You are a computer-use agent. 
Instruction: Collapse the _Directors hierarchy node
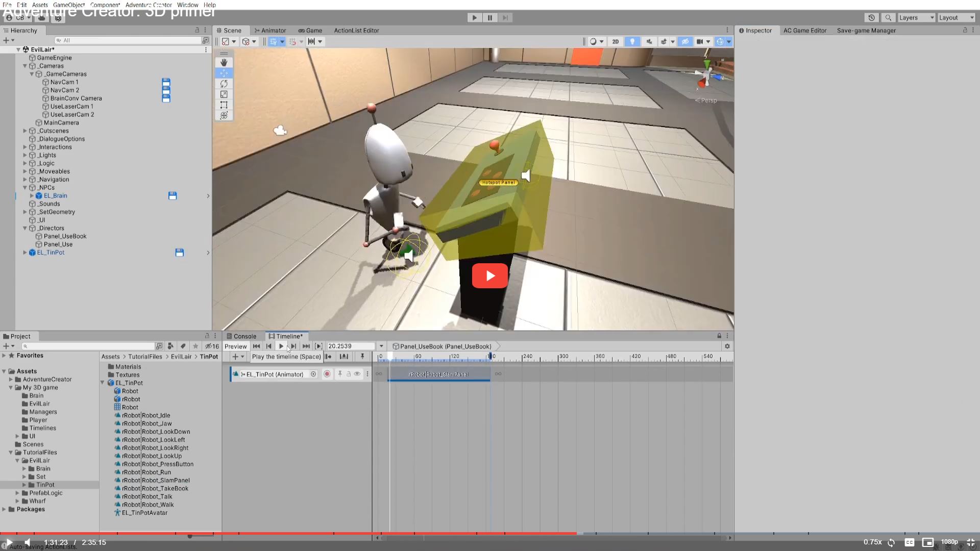pyautogui.click(x=25, y=229)
